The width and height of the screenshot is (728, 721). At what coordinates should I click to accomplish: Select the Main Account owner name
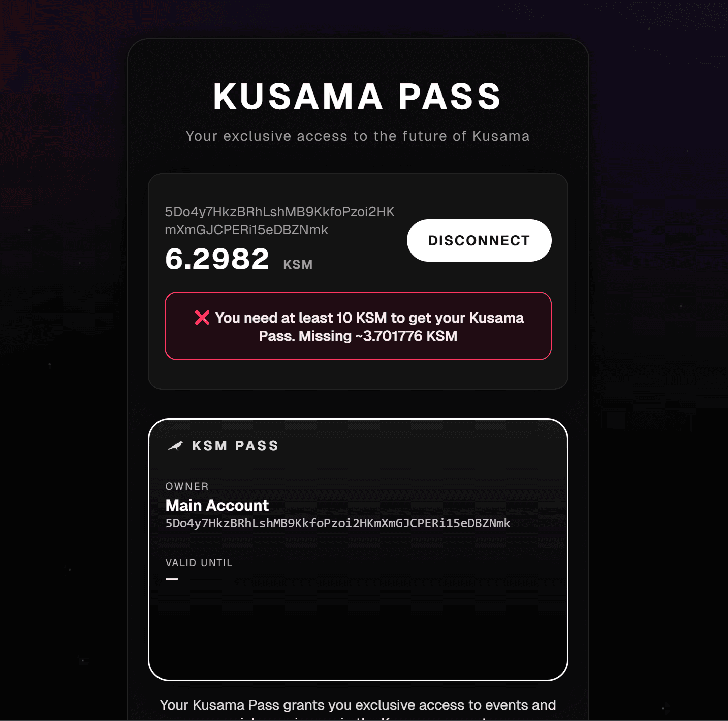[217, 505]
